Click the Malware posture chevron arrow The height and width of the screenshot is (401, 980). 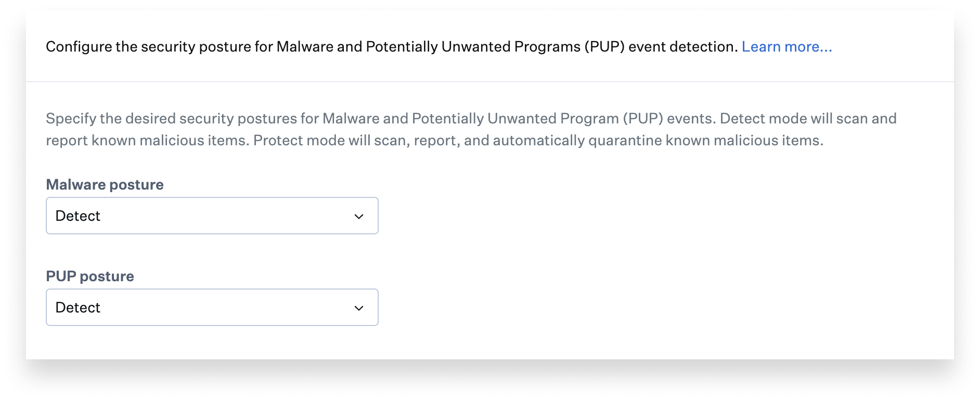click(359, 216)
